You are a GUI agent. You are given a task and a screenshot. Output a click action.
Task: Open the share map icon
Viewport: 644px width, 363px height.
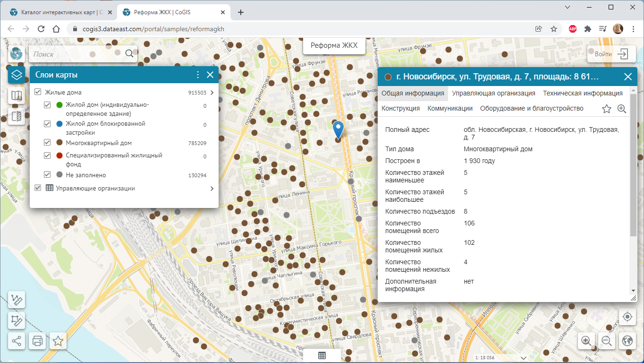click(17, 341)
